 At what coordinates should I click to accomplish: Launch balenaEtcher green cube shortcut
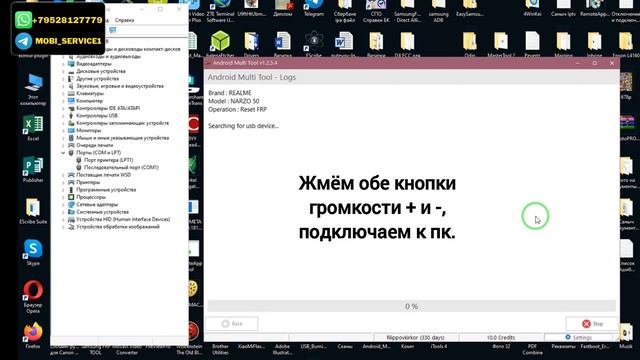click(220, 43)
